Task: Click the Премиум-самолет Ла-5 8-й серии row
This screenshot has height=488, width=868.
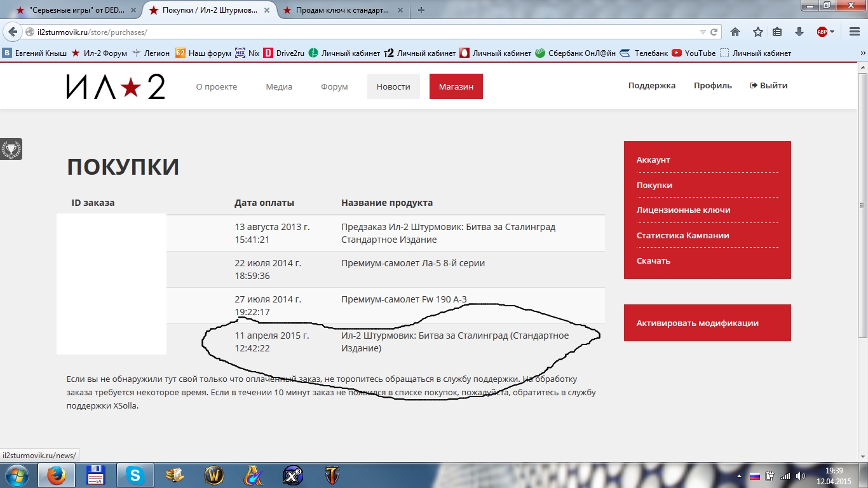Action: 386,269
